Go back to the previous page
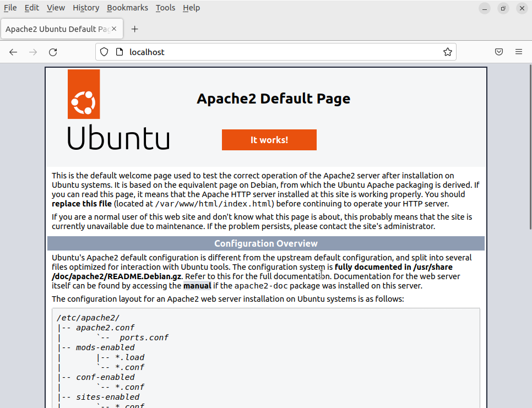The height and width of the screenshot is (408, 532). (13, 52)
